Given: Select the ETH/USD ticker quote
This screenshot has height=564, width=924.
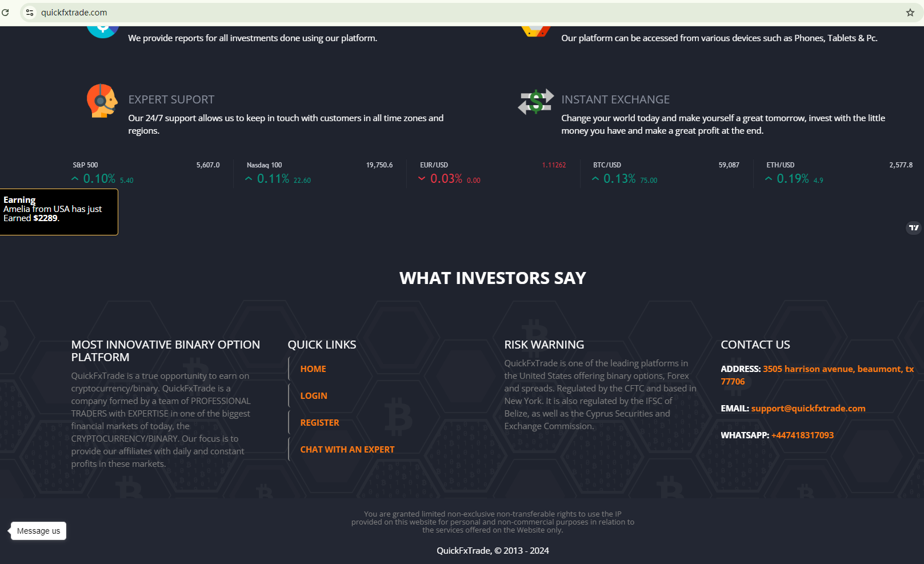Looking at the screenshot, I should point(839,172).
